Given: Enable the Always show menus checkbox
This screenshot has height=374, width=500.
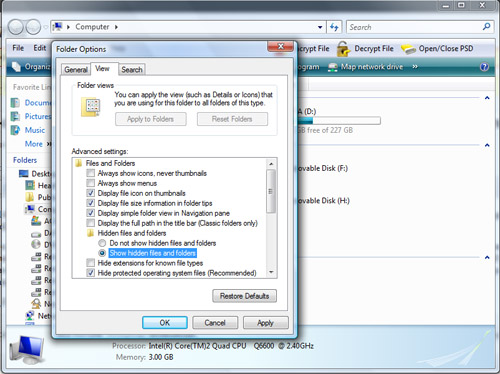Looking at the screenshot, I should pos(90,183).
